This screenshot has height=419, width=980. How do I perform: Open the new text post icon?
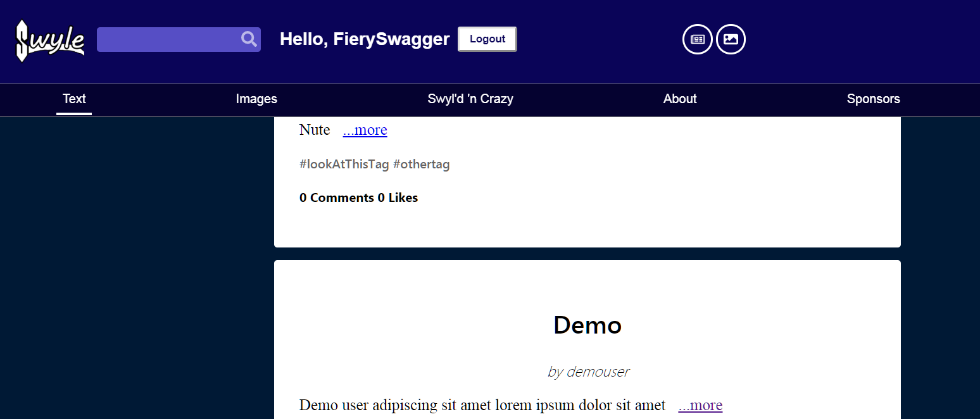697,39
